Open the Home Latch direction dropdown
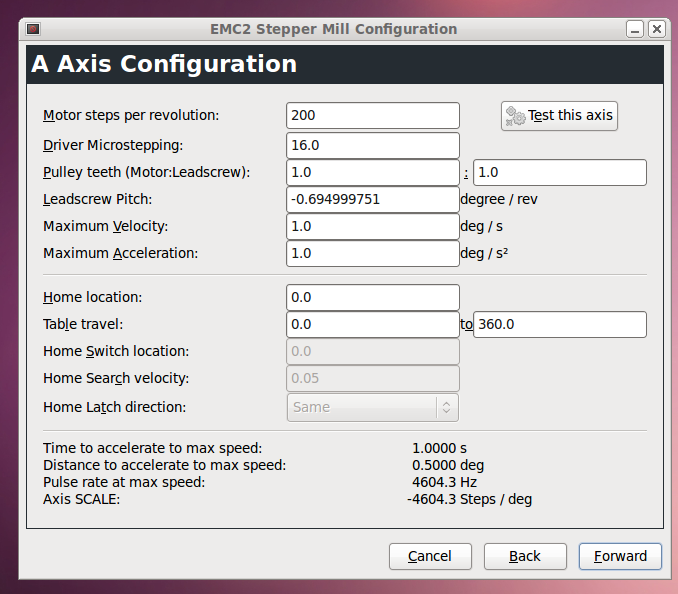The width and height of the screenshot is (678, 594). click(x=373, y=407)
